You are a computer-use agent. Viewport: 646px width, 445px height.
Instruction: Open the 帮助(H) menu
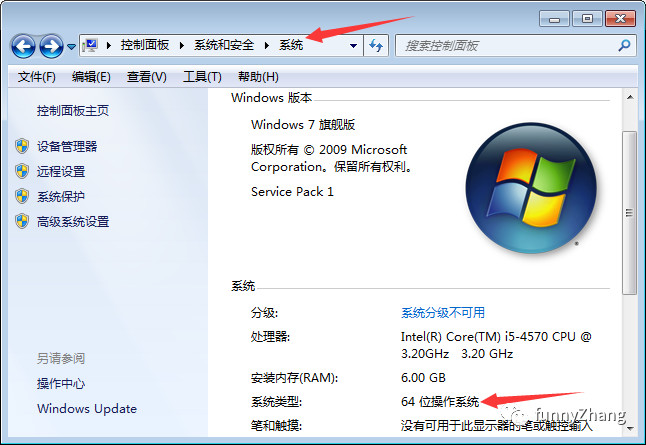(x=258, y=77)
